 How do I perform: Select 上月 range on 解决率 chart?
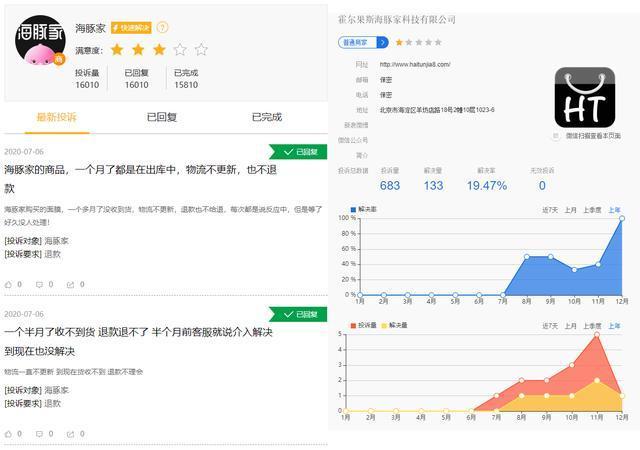point(570,210)
